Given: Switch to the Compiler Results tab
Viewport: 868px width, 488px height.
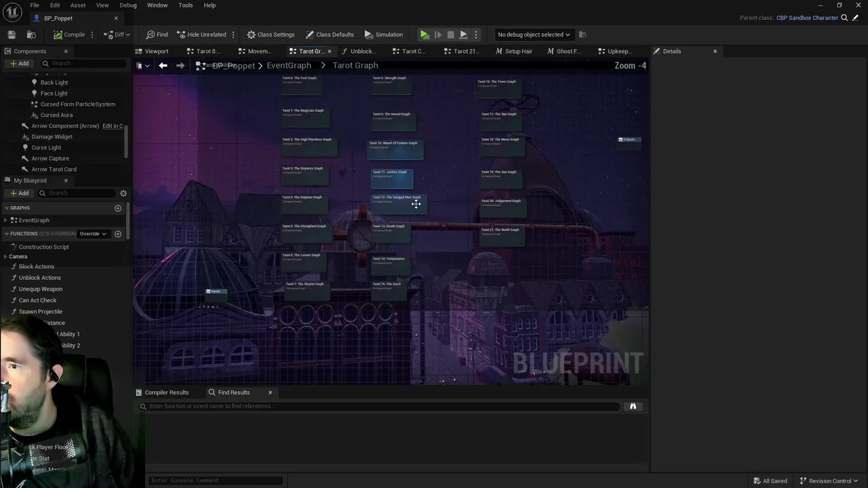Looking at the screenshot, I should click(163, 392).
